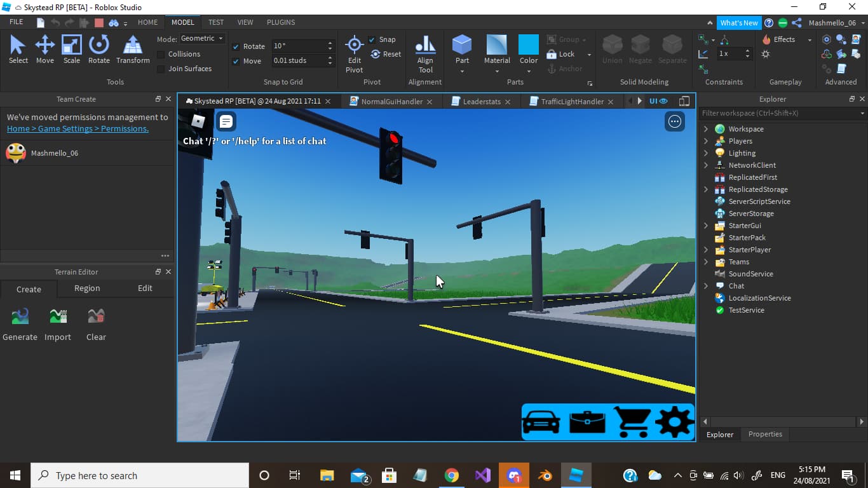The width and height of the screenshot is (868, 488).
Task: Enable the Collisions checkbox
Action: coord(160,54)
